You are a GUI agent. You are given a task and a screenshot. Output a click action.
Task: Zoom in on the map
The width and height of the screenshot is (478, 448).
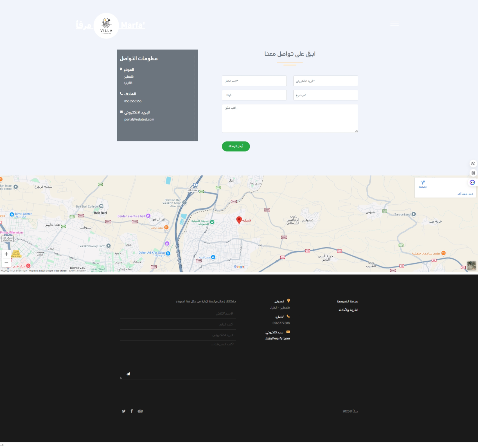point(6,254)
